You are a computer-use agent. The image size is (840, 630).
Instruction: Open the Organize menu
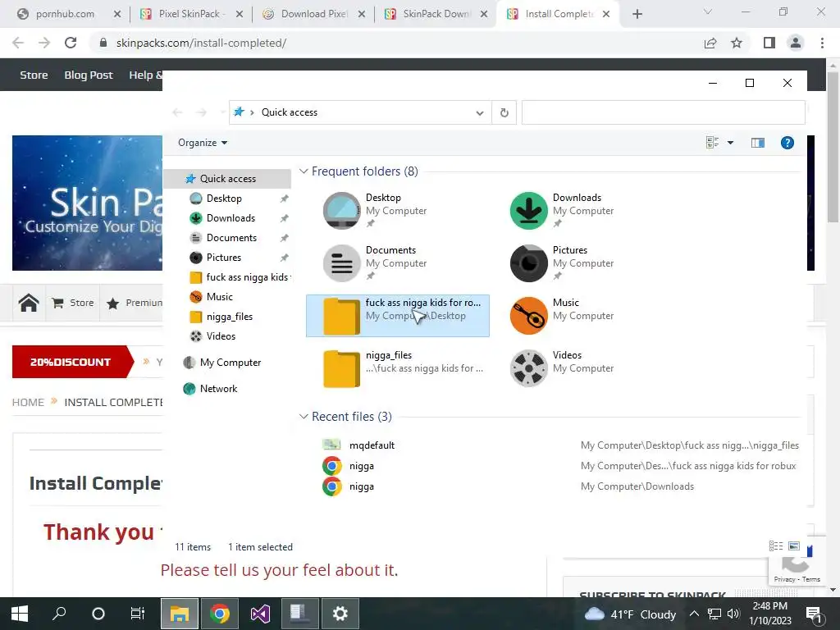click(203, 143)
